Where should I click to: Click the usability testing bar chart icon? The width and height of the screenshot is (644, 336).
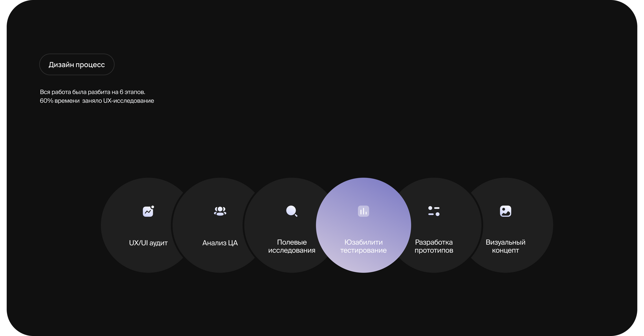click(363, 211)
